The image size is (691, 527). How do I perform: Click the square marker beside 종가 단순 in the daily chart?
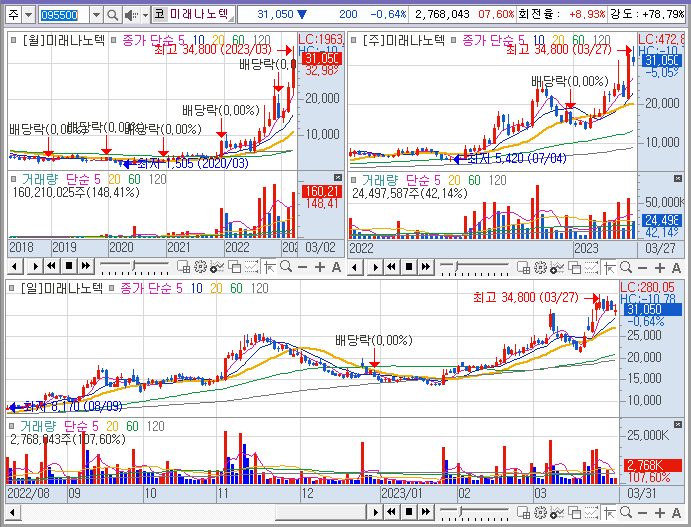coord(112,288)
